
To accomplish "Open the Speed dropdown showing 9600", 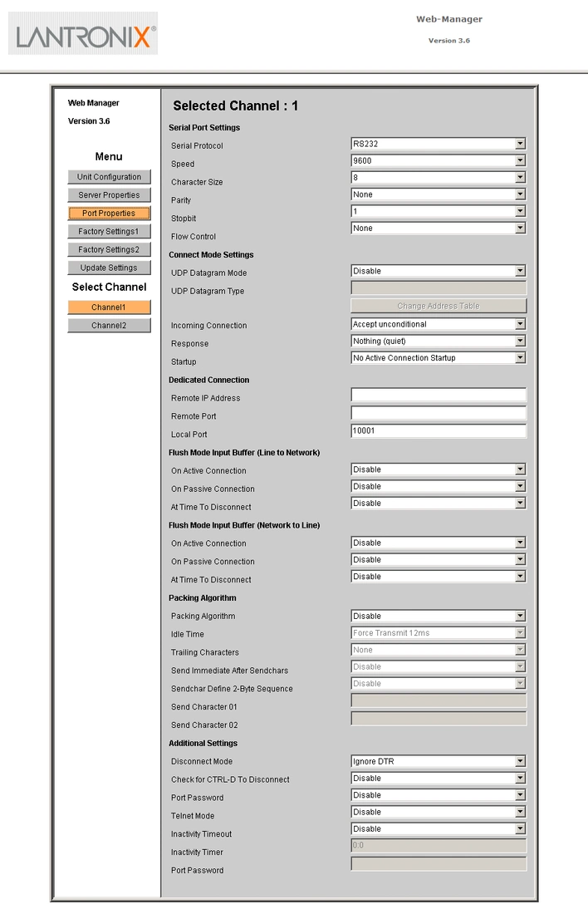I will 439,161.
